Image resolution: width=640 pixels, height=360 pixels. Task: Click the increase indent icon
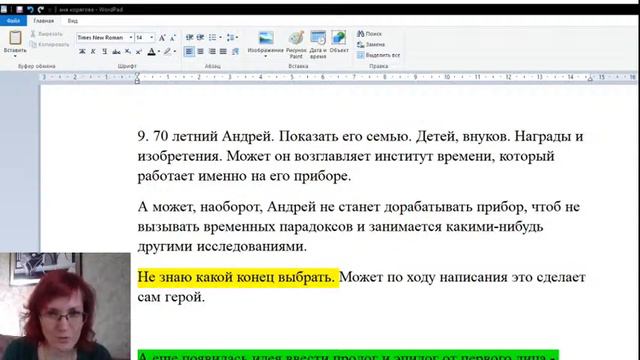200,38
